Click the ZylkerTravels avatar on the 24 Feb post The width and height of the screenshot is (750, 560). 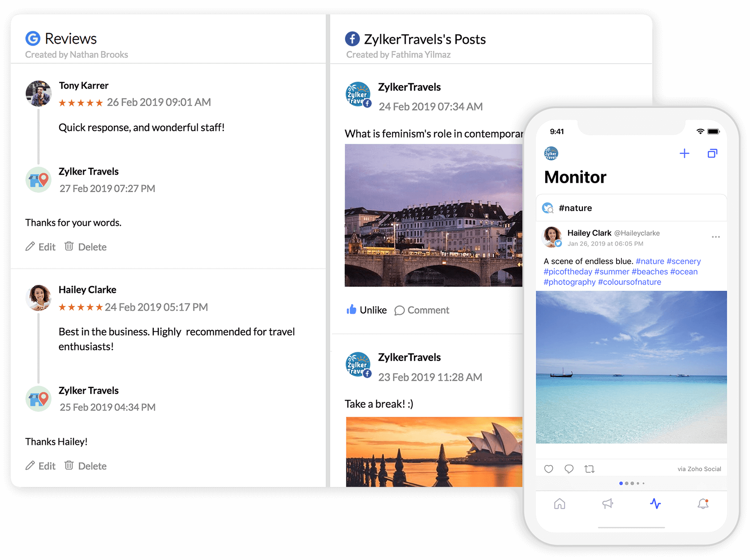point(358,95)
